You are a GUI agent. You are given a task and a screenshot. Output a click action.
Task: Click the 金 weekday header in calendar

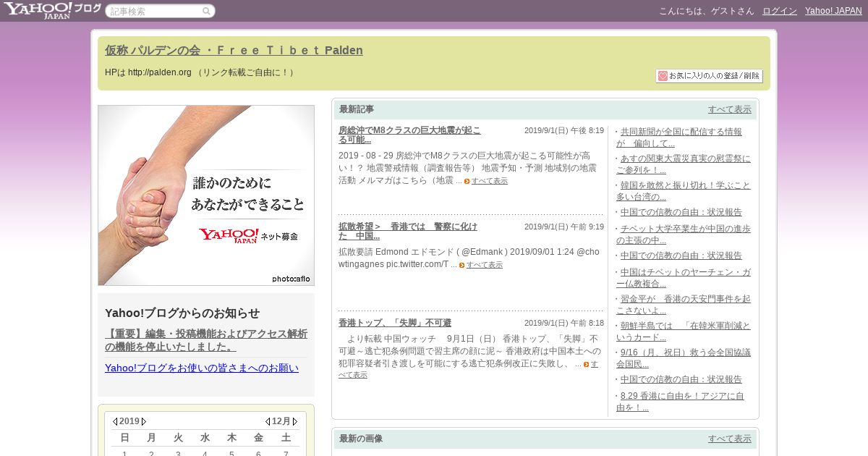pos(258,438)
